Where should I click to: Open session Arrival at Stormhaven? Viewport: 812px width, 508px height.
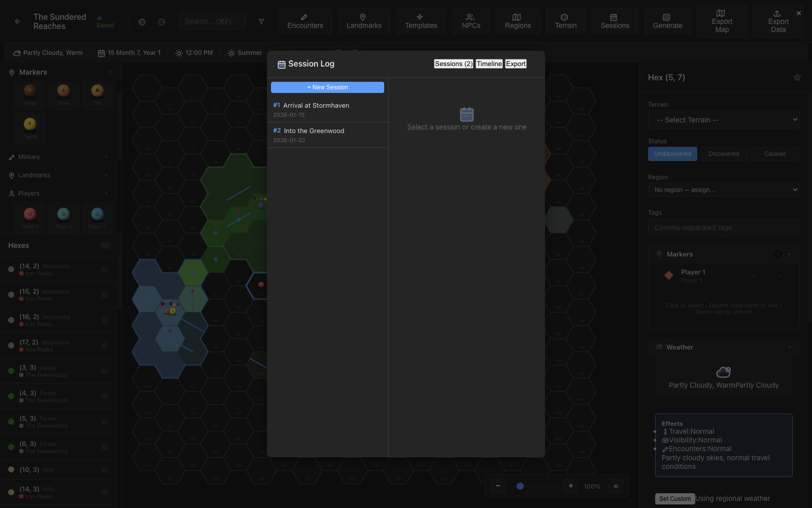[x=327, y=110]
